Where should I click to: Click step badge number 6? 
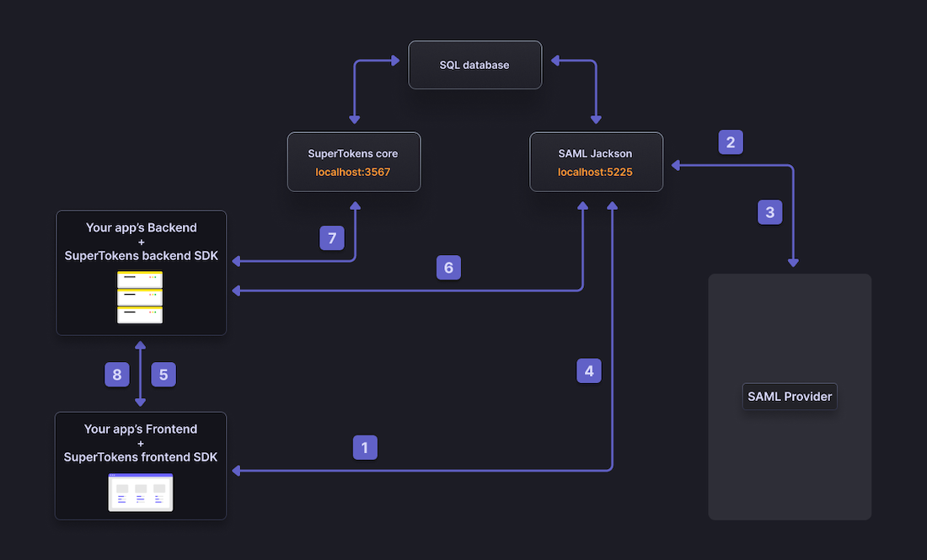point(448,267)
